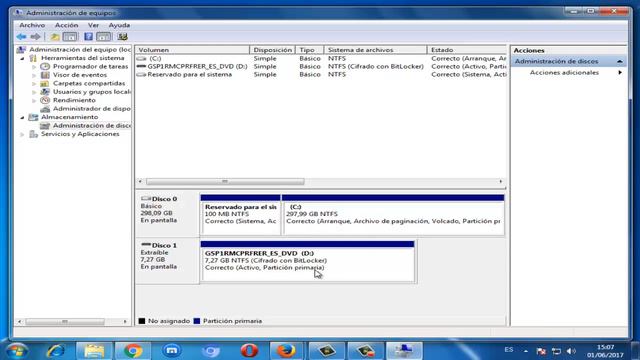Select Usuarios y grupos locales node
The height and width of the screenshot is (360, 640).
click(x=91, y=92)
